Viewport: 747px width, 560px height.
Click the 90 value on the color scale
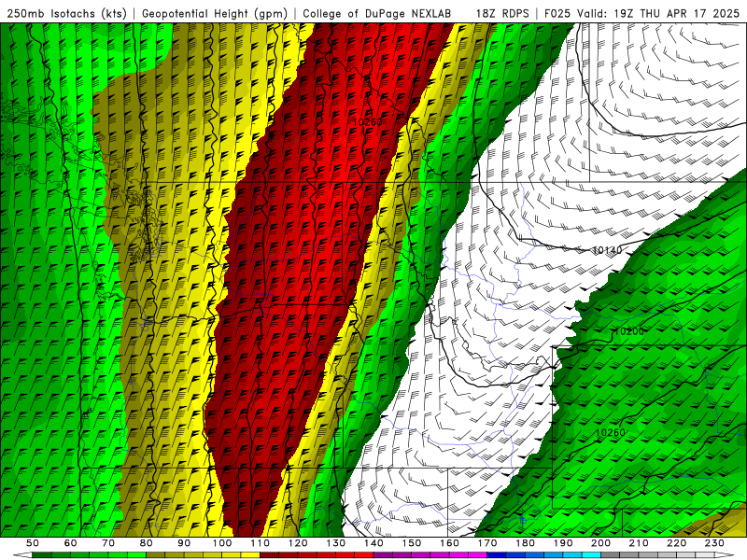(184, 543)
